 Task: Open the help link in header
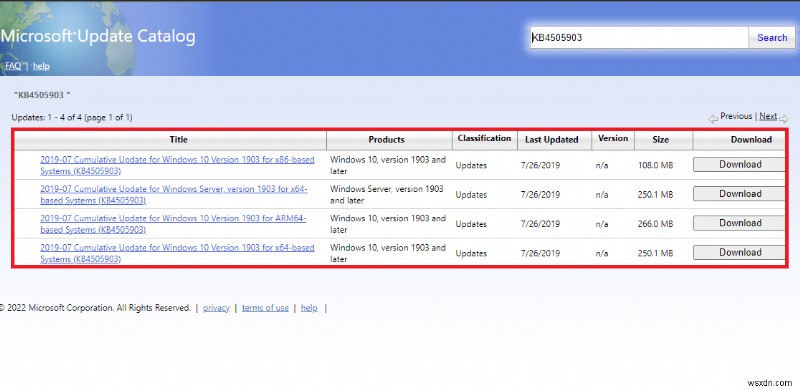[41, 66]
